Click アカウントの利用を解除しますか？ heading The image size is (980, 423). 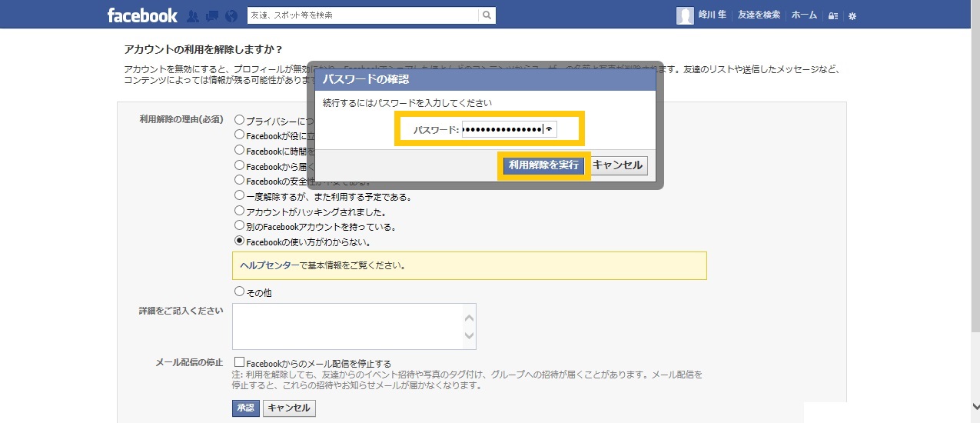(x=204, y=49)
